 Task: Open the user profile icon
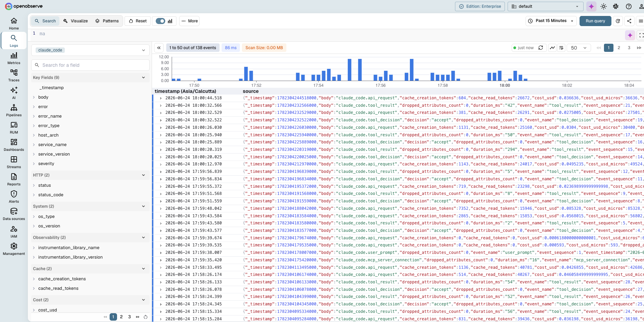tap(641, 6)
